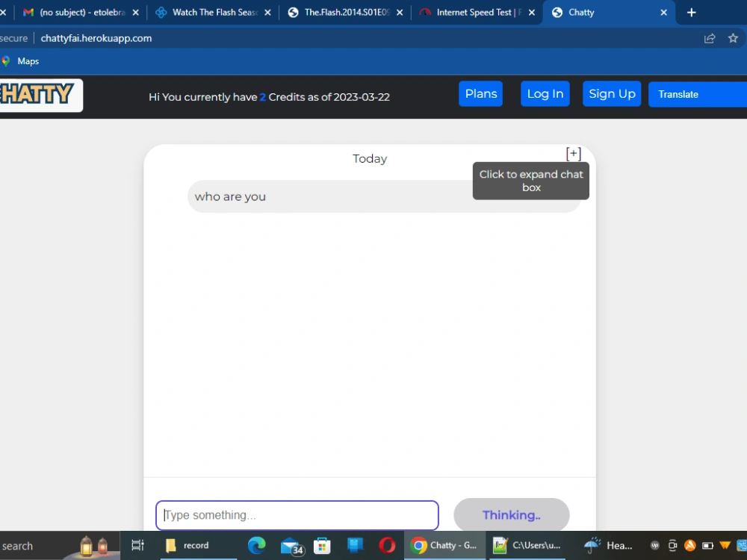Click the first gray system tray icon
747x560 pixels.
point(655,545)
